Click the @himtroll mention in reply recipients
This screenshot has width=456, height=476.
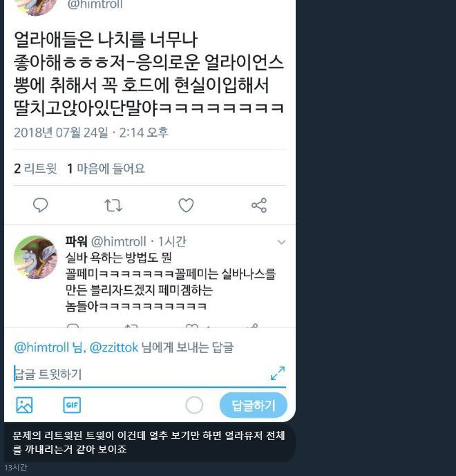[x=41, y=348]
